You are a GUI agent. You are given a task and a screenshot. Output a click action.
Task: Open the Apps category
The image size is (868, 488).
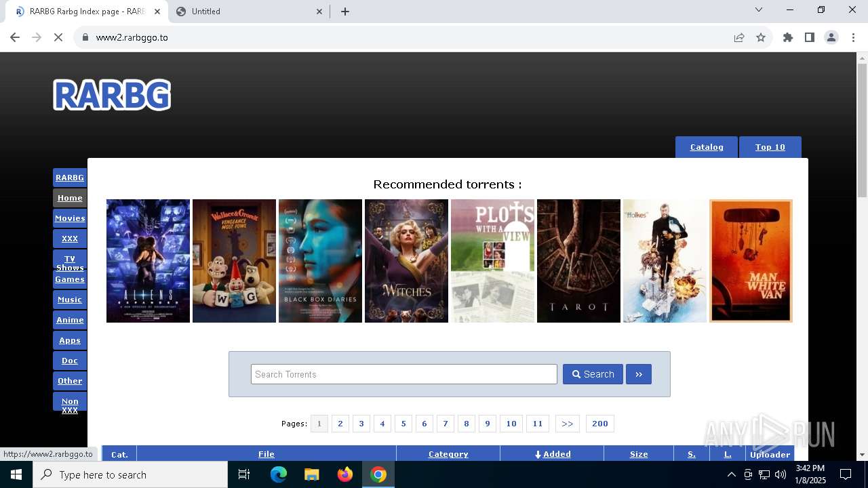point(70,340)
